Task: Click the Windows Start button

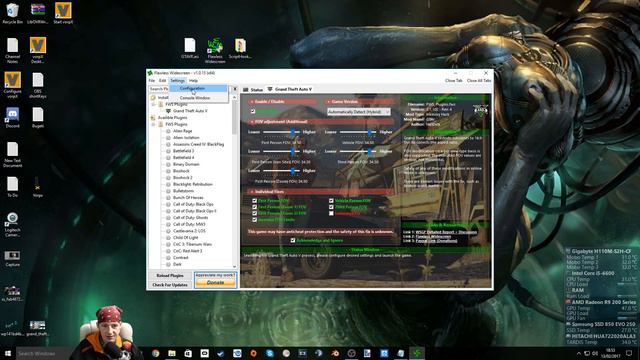Action: point(8,353)
